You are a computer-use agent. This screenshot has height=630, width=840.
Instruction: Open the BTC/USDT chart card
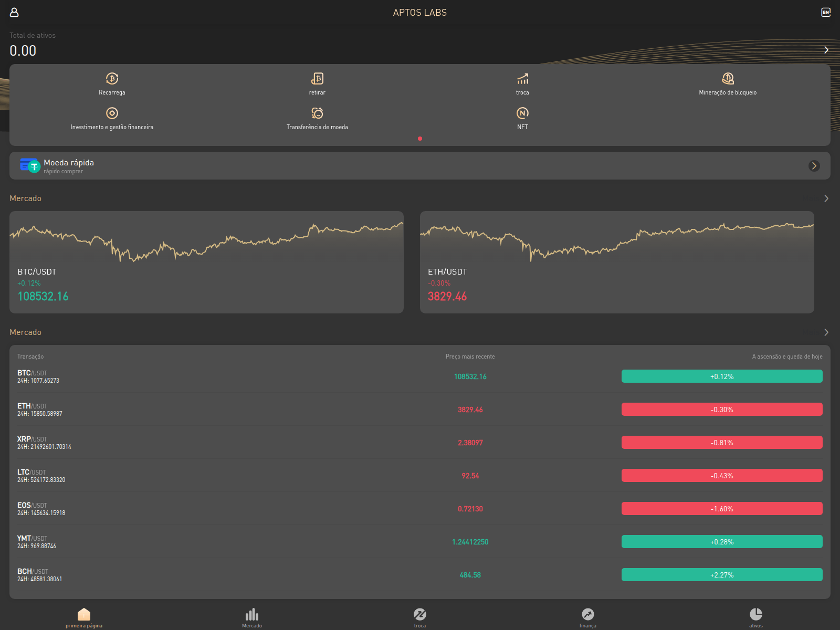(206, 262)
